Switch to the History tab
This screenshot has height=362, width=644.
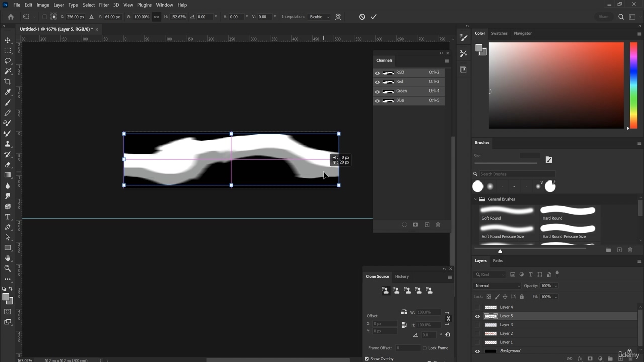(401, 276)
